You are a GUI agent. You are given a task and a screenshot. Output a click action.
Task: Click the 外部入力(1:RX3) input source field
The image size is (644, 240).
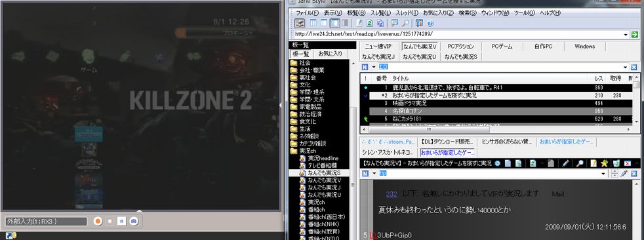pyautogui.click(x=47, y=221)
